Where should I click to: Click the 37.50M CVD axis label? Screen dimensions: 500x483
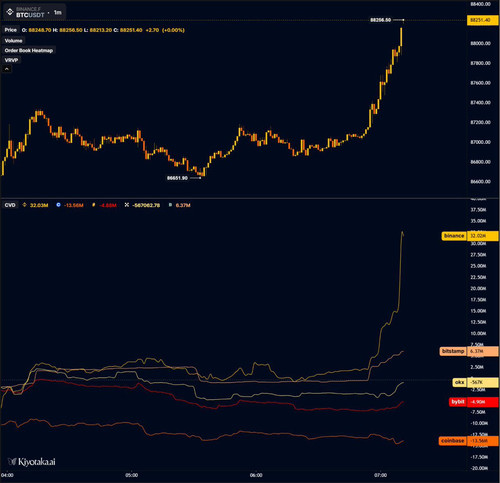point(478,210)
